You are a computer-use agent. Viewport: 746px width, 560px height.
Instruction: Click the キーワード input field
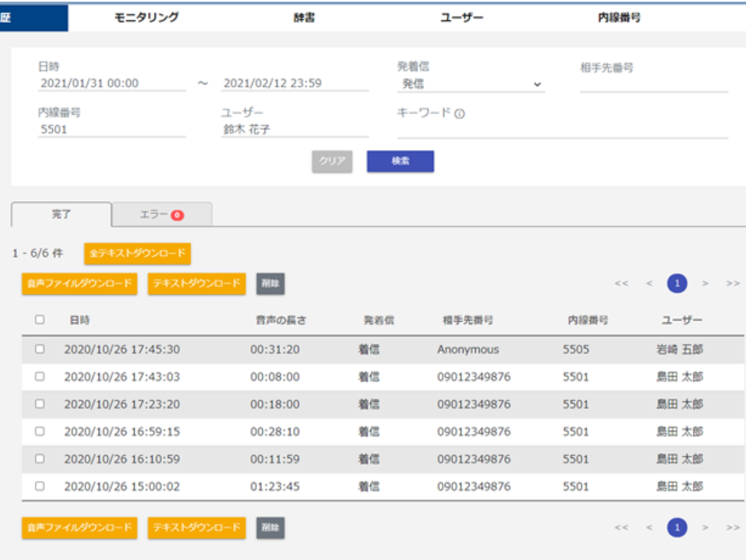coord(562,130)
